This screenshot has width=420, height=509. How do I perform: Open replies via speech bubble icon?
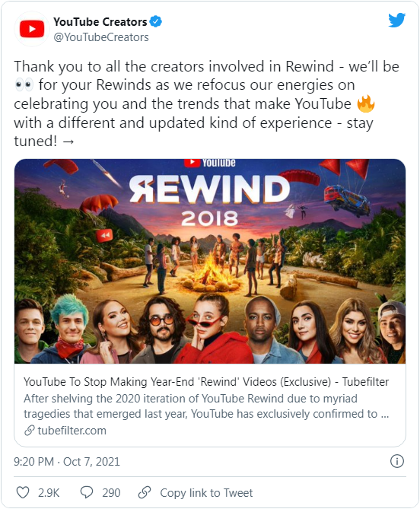coord(87,492)
